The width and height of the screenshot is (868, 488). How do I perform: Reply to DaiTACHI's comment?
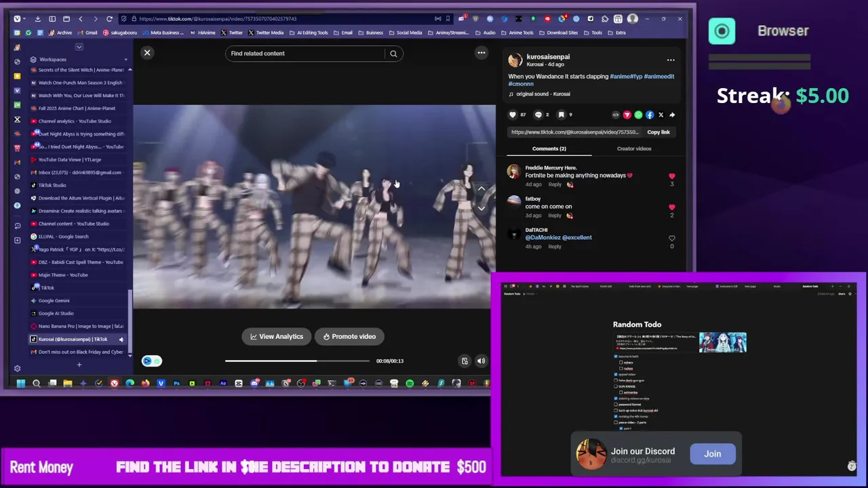coord(555,247)
